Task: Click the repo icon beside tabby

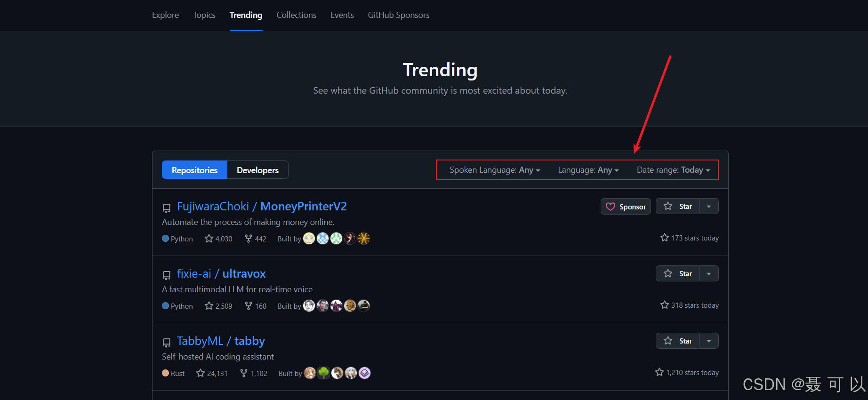Action: pyautogui.click(x=167, y=343)
